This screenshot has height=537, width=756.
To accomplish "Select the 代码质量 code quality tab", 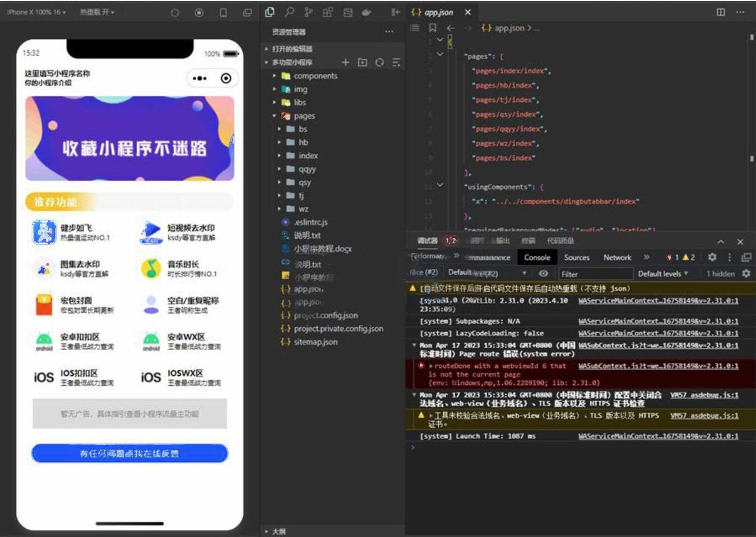I will (x=560, y=241).
